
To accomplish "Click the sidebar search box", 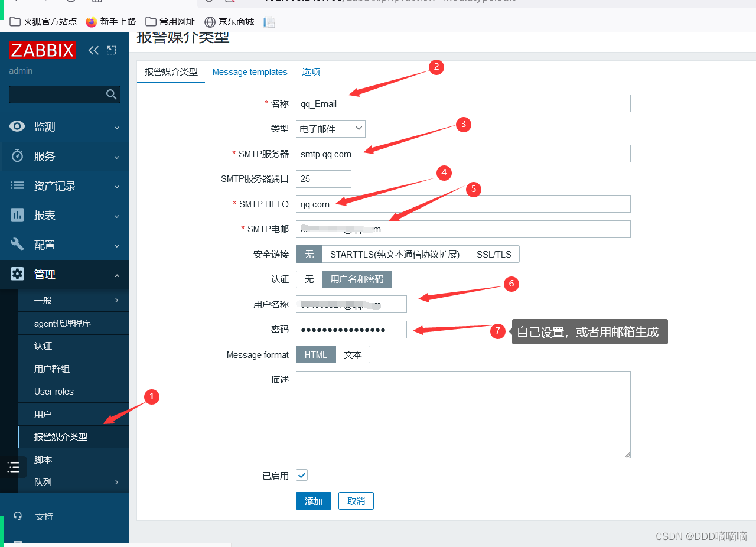I will pos(64,95).
